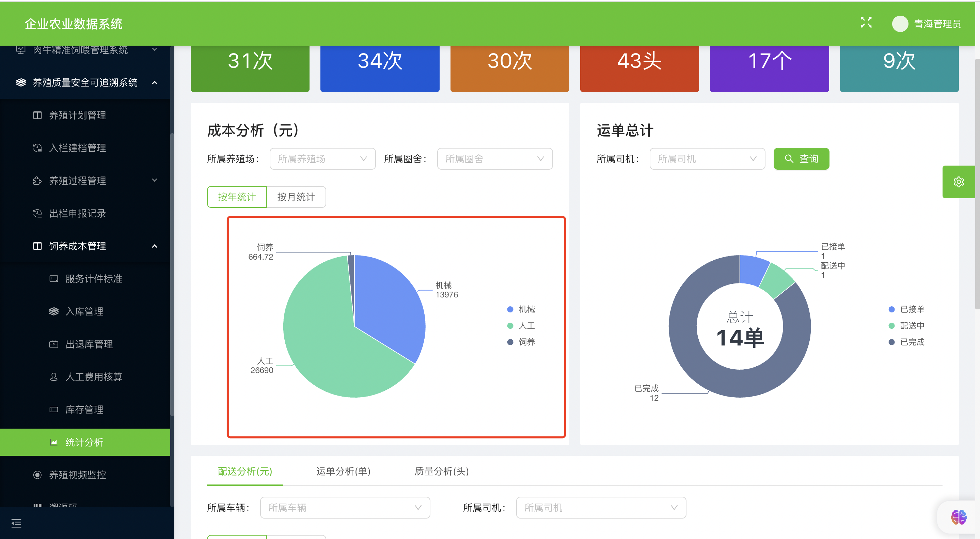Toggle the 饲养 legend in cost chart
Image resolution: width=980 pixels, height=539 pixels.
521,342
